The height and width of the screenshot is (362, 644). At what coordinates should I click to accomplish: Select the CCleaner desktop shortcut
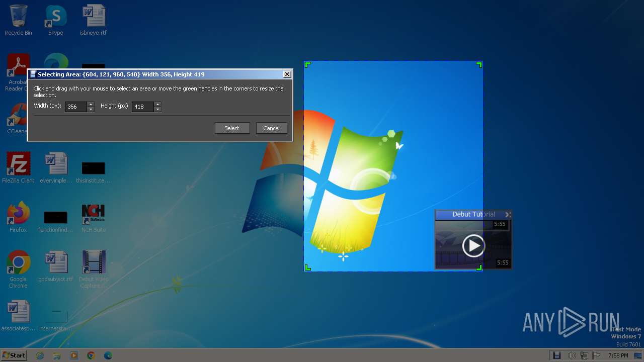[x=18, y=119]
